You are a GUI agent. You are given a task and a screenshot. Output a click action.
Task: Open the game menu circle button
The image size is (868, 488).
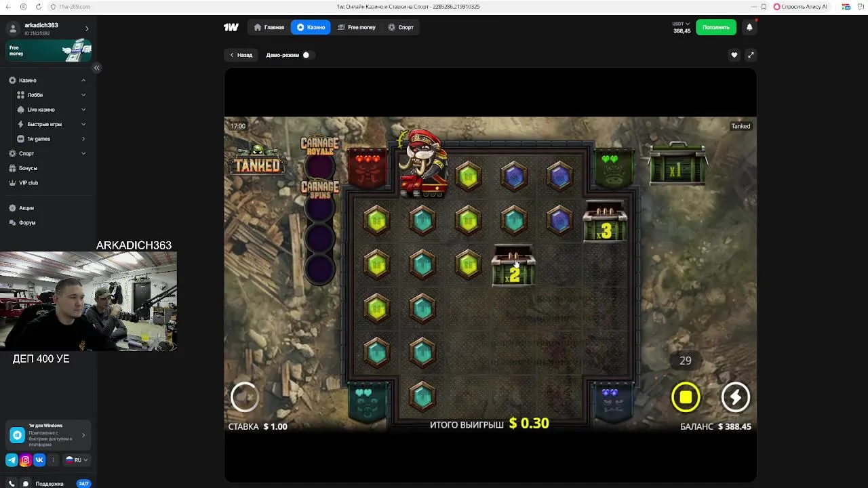tap(245, 397)
